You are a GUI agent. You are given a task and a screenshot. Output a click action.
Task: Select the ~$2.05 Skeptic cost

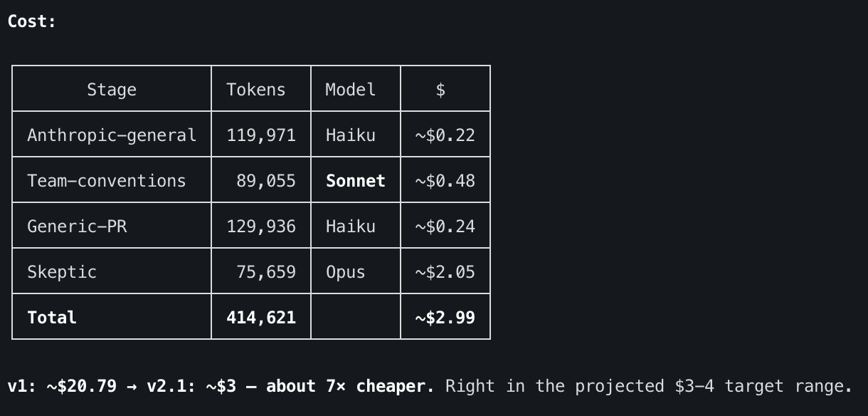pyautogui.click(x=445, y=272)
